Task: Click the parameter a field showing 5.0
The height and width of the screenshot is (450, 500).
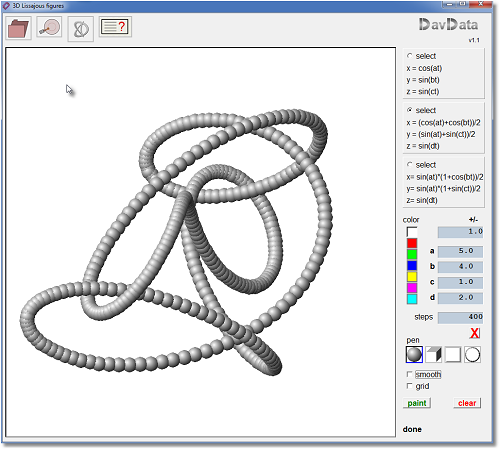Action: (460, 251)
